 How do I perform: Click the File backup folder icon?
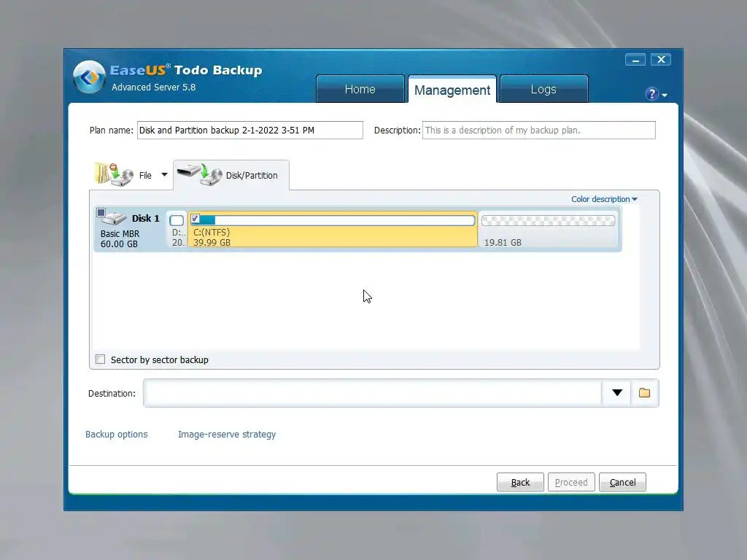pyautogui.click(x=113, y=174)
